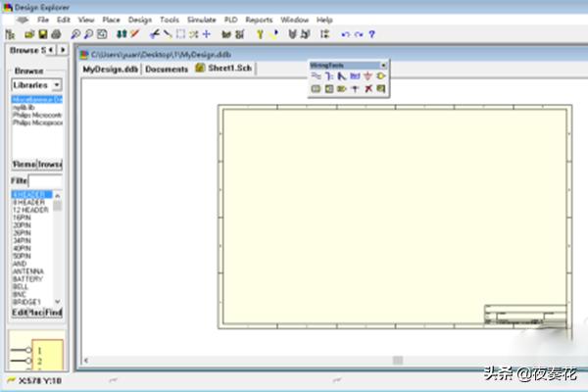Open the File menu
The height and width of the screenshot is (392, 588).
[43, 20]
